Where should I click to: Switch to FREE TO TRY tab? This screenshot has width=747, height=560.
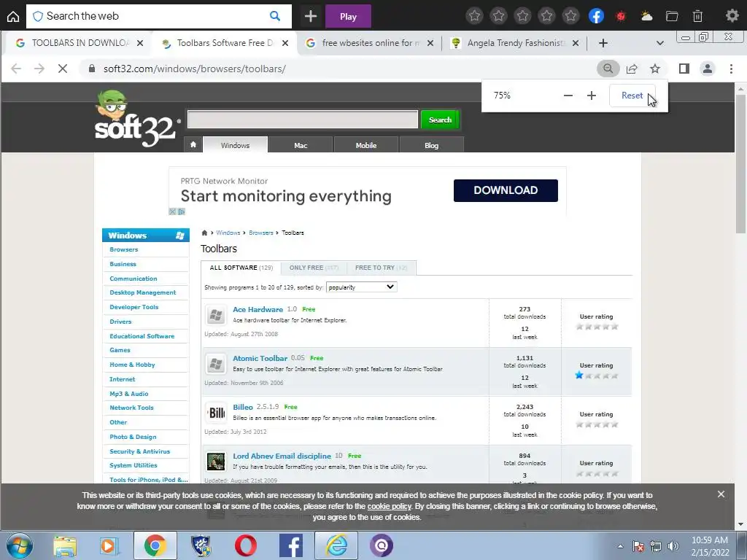(x=381, y=268)
